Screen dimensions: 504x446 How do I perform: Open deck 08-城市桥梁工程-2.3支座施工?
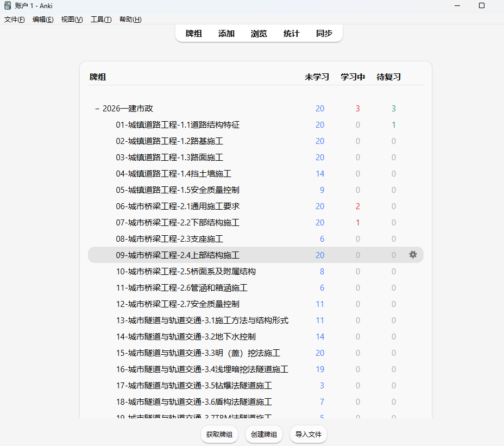(169, 239)
